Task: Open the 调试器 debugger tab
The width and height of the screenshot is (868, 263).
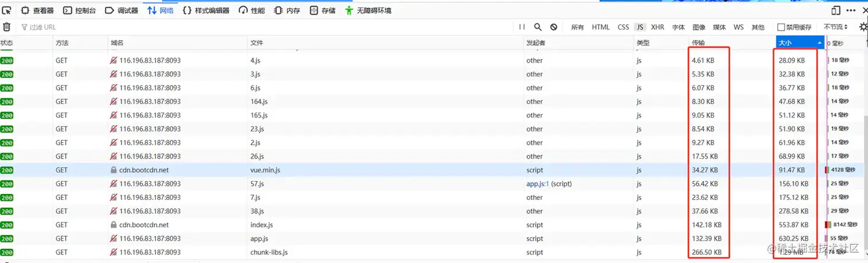Action: pos(122,10)
